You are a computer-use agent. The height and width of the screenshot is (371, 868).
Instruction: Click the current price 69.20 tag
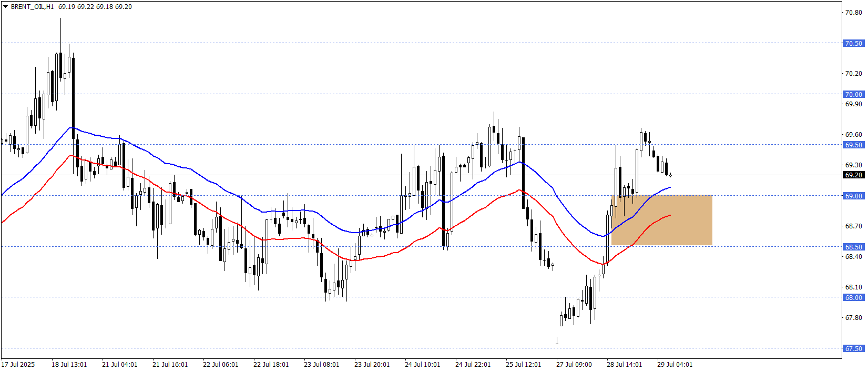[853, 175]
